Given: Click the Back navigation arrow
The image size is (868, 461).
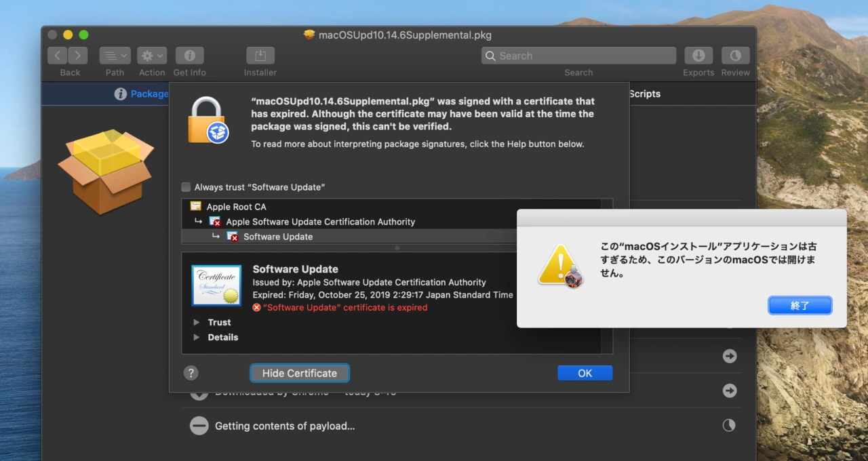Looking at the screenshot, I should click(x=58, y=56).
